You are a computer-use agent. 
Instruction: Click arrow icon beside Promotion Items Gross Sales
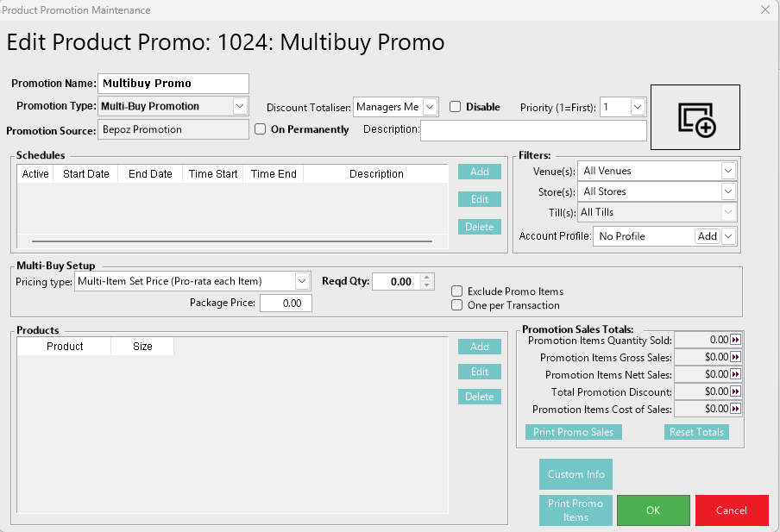point(735,358)
